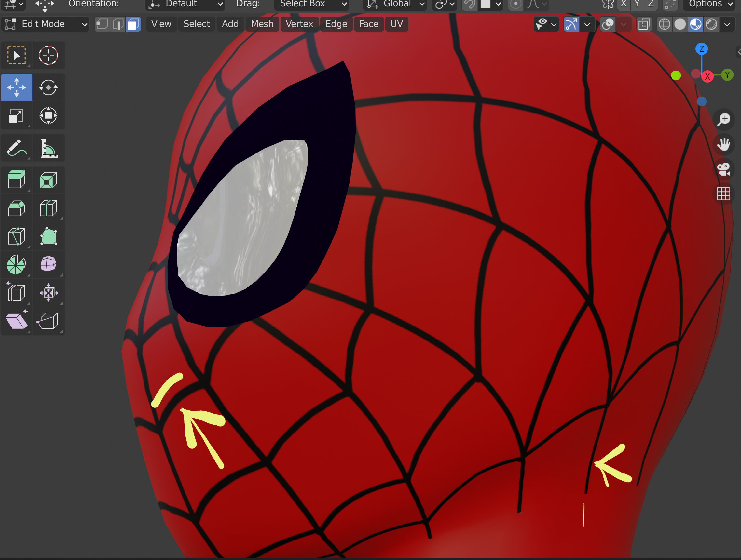Viewport: 741px width, 560px height.
Task: Open Global transform orientation dropdown
Action: tap(395, 4)
